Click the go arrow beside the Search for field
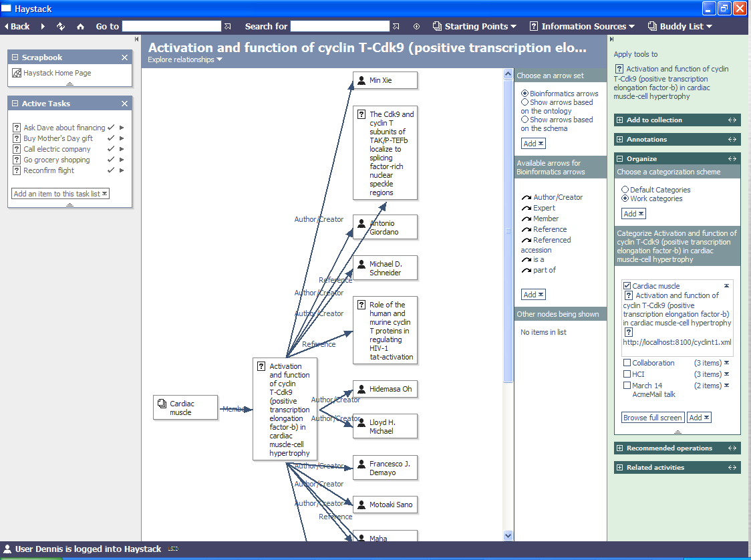Viewport: 751px width, 560px height. [x=396, y=27]
